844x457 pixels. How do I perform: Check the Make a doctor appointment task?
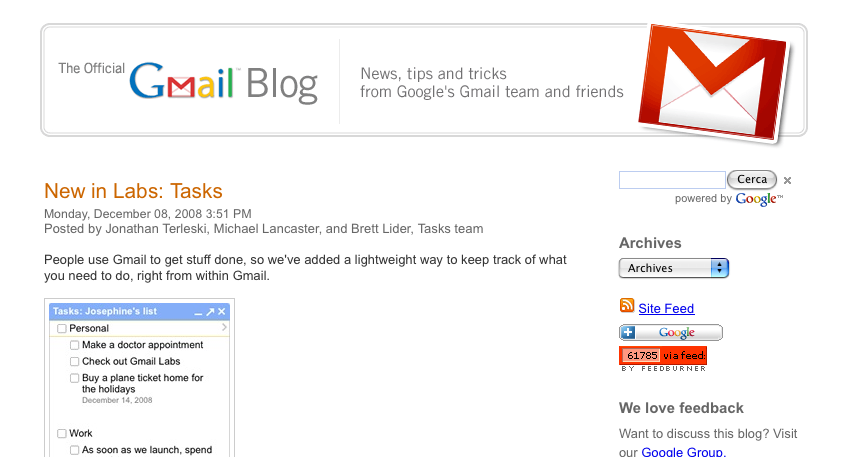(x=75, y=345)
